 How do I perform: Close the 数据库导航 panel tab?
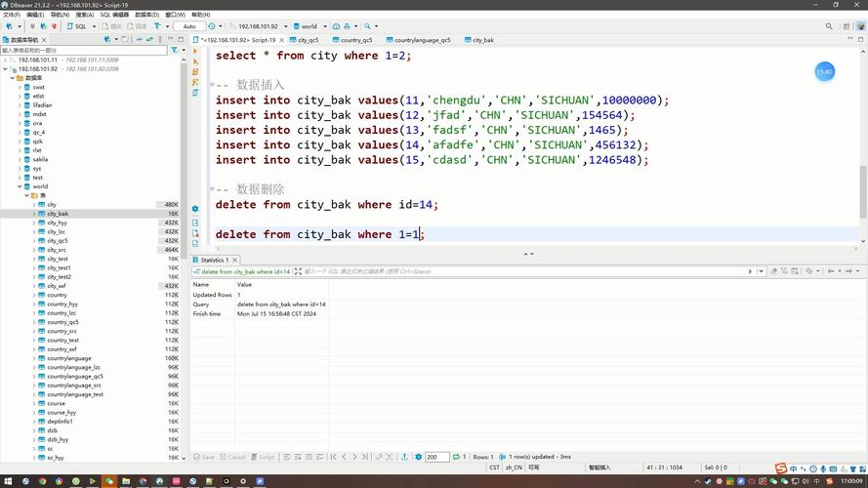44,40
